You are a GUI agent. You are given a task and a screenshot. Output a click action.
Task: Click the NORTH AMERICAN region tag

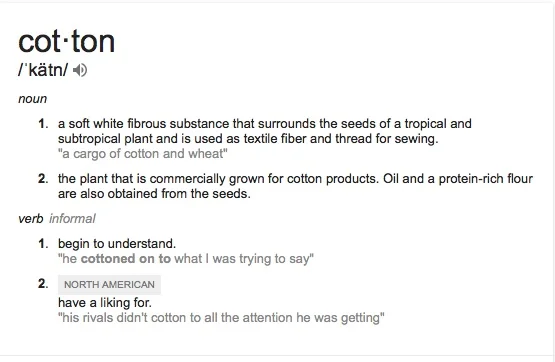click(x=109, y=285)
